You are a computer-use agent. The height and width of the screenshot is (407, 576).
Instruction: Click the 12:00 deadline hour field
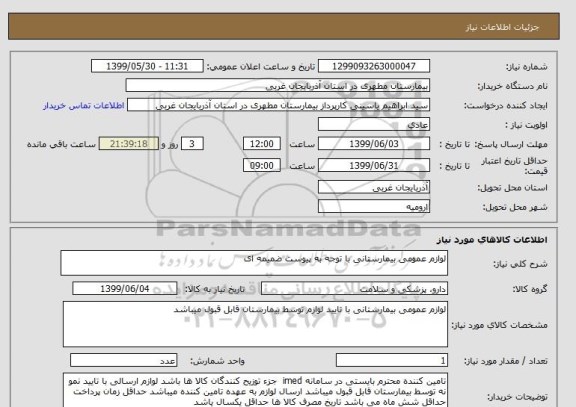coord(262,144)
